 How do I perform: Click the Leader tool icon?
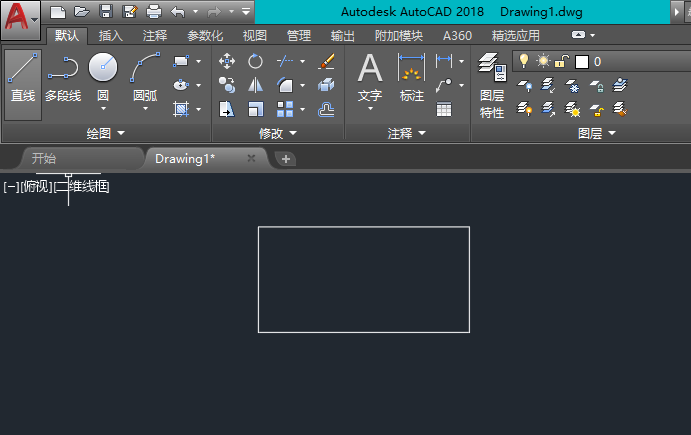click(x=444, y=85)
